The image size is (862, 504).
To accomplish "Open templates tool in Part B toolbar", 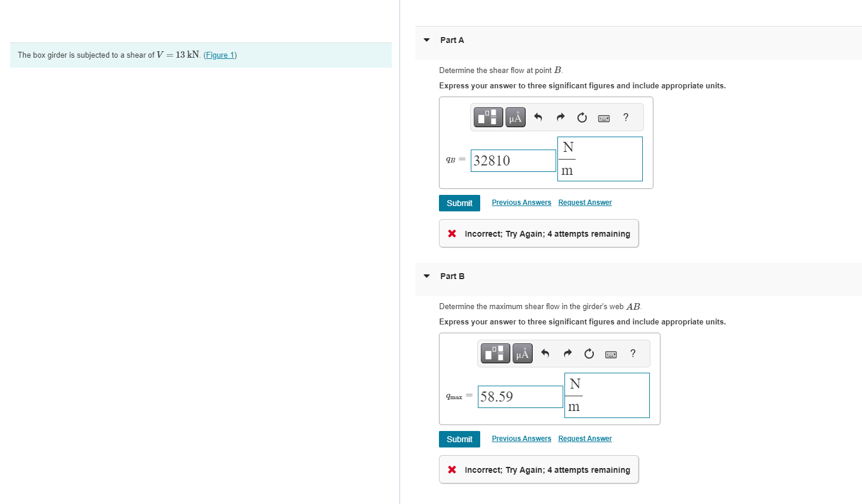I will 496,353.
